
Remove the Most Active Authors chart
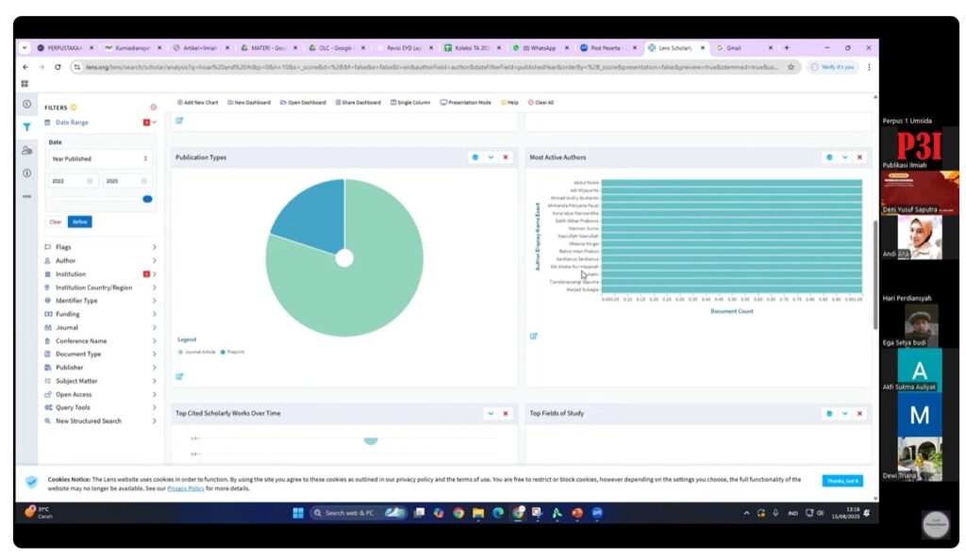click(859, 157)
